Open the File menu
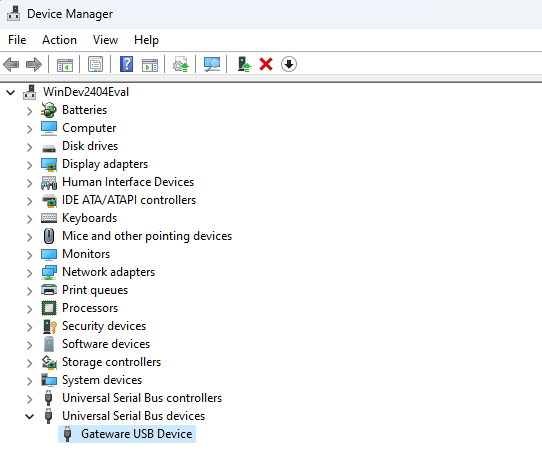This screenshot has width=542, height=455. tap(17, 40)
